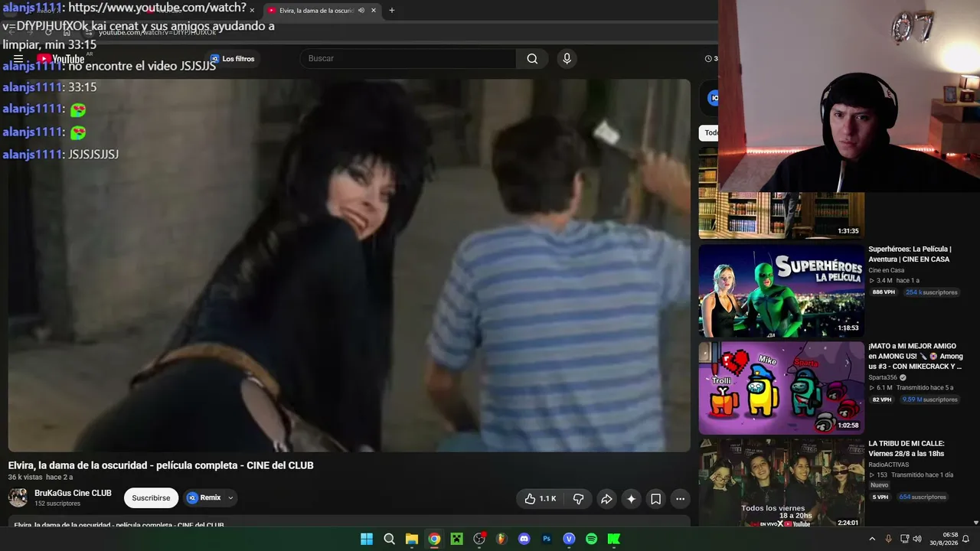Open Discord from the taskbar
This screenshot has height=551, width=980.
[524, 539]
